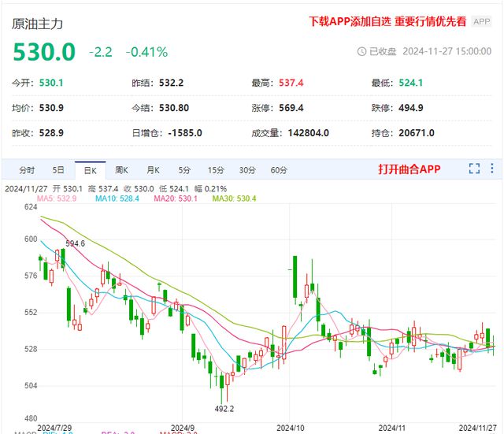Screen dimensions: 504x434
Task: Select the 日K daily candlestick tab
Action: coord(89,170)
